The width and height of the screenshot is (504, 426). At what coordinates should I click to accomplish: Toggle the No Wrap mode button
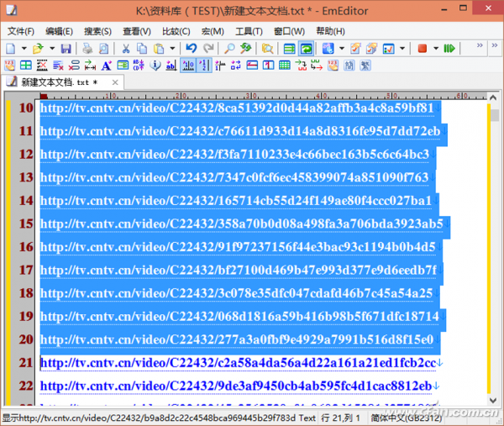(x=289, y=49)
